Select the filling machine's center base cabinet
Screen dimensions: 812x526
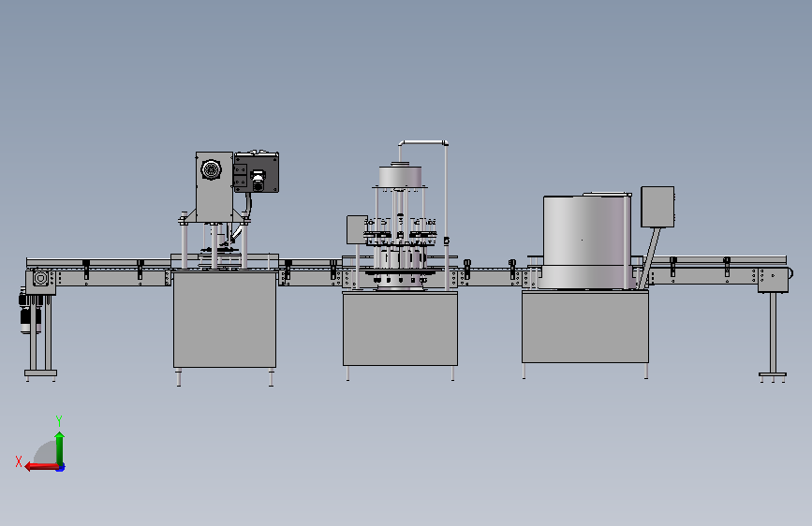400,329
